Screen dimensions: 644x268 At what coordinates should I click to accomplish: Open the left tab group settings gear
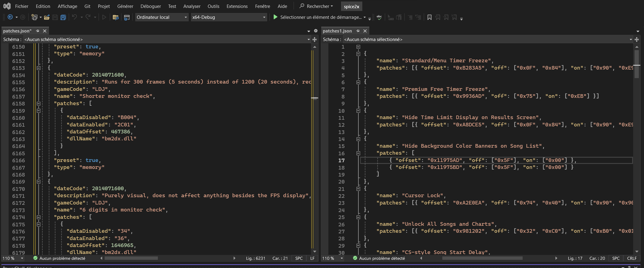(x=316, y=31)
